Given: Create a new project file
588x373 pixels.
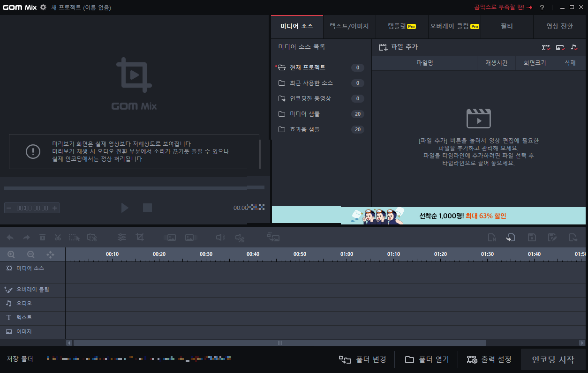Looking at the screenshot, I should coord(492,238).
